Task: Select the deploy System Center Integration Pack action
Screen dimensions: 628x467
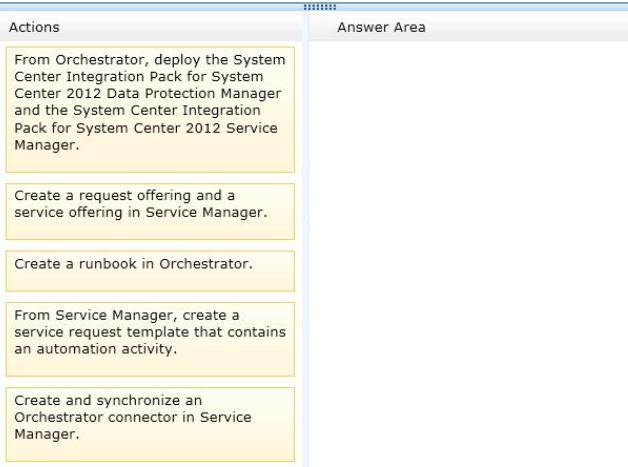Action: click(150, 110)
